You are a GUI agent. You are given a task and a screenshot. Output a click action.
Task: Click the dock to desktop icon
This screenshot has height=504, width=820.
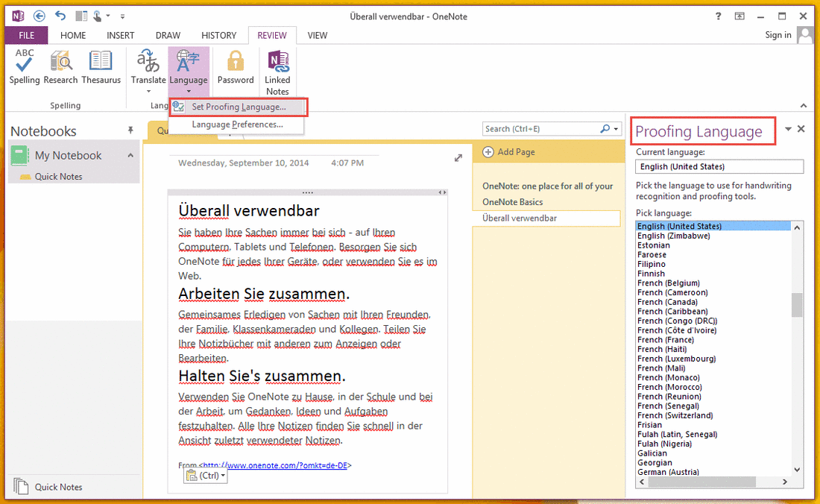click(x=81, y=16)
